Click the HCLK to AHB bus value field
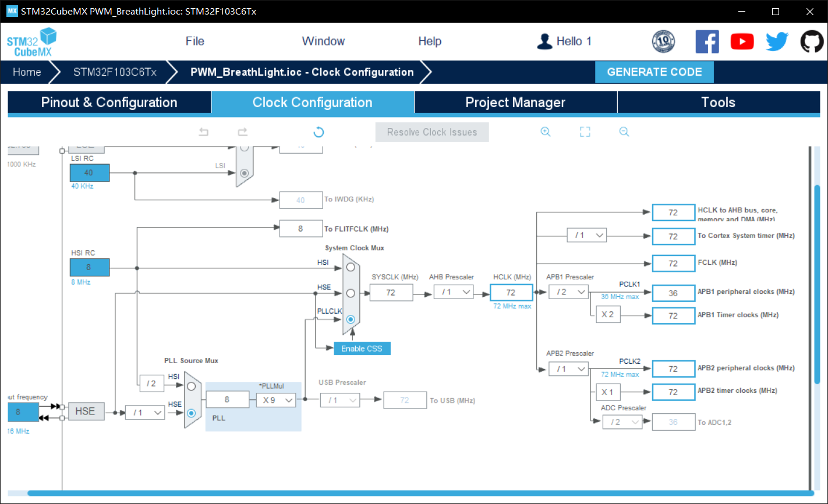The image size is (828, 504). click(674, 213)
